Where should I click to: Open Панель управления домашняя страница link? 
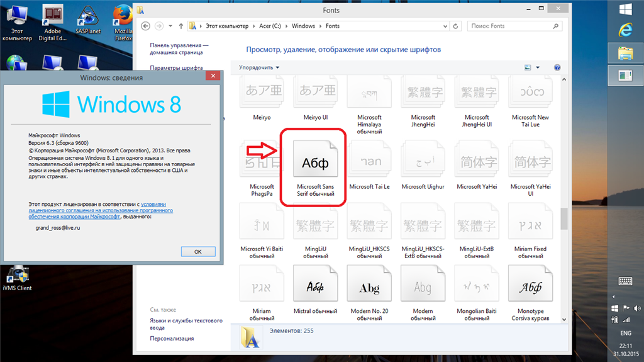179,48
